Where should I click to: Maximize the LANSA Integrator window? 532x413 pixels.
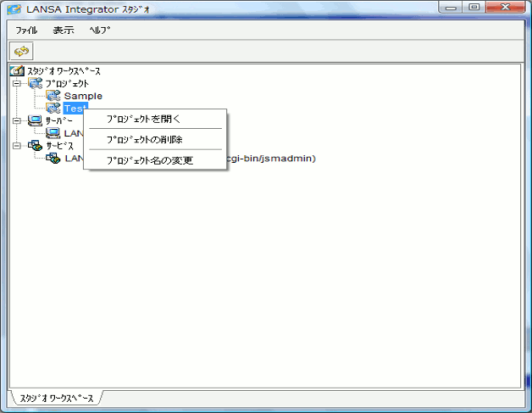click(x=474, y=8)
